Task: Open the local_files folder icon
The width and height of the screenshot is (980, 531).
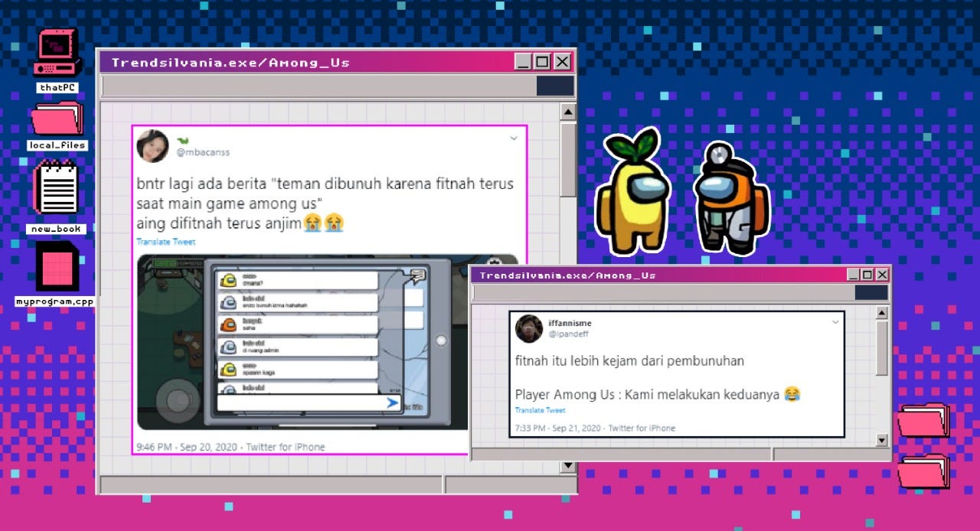Action: tap(57, 119)
